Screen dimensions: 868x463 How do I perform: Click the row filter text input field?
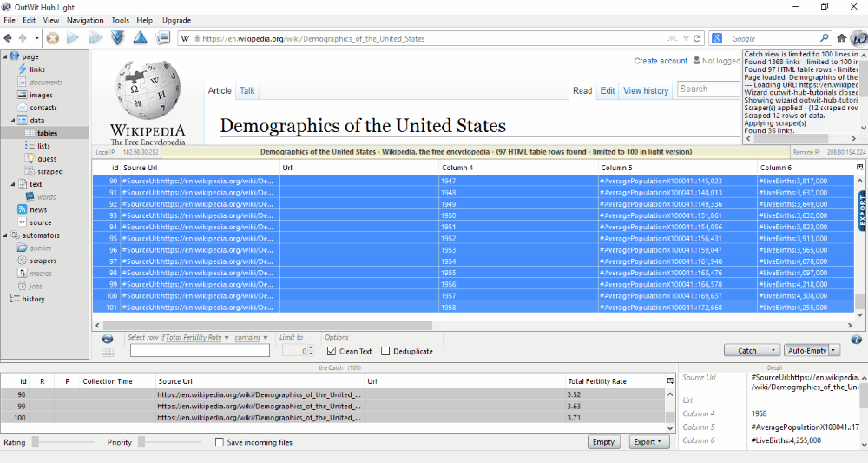click(200, 351)
